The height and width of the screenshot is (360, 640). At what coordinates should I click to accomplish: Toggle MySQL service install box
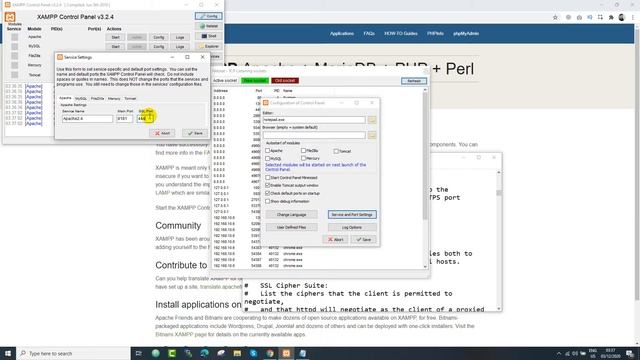tap(15, 46)
